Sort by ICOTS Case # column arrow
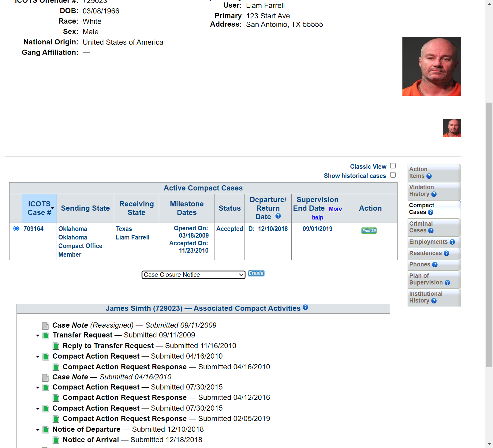Screen dimensions: 493x448 tap(53, 208)
